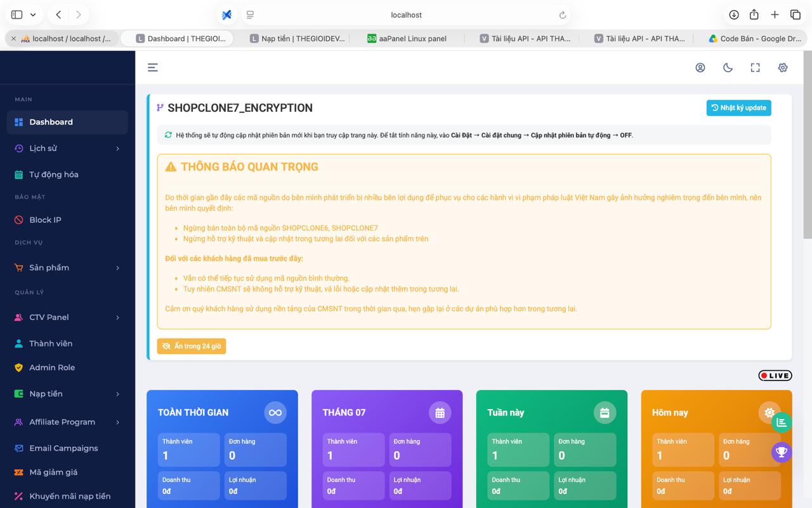Viewport: 812px width, 508px height.
Task: Click the calendar icon on THÁNG 07 card
Action: pos(440,413)
